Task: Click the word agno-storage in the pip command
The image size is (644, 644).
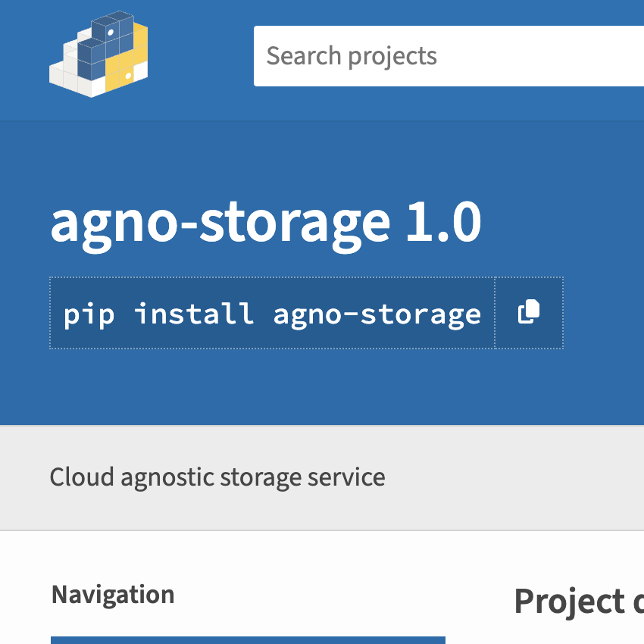Action: click(x=377, y=313)
